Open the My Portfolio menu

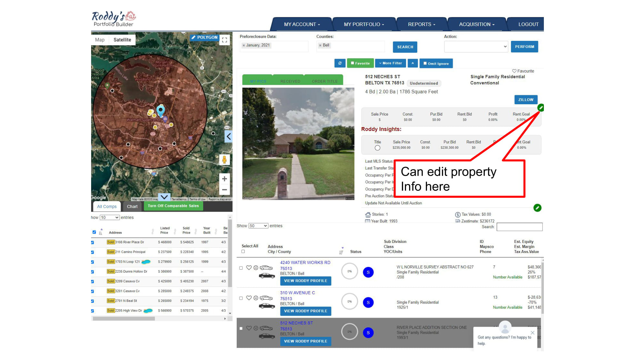364,24
